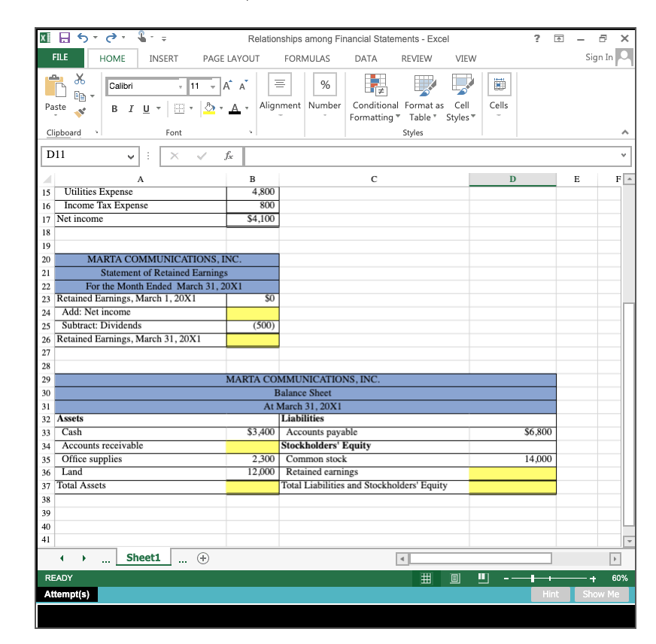Toggle bold formatting

[113, 108]
